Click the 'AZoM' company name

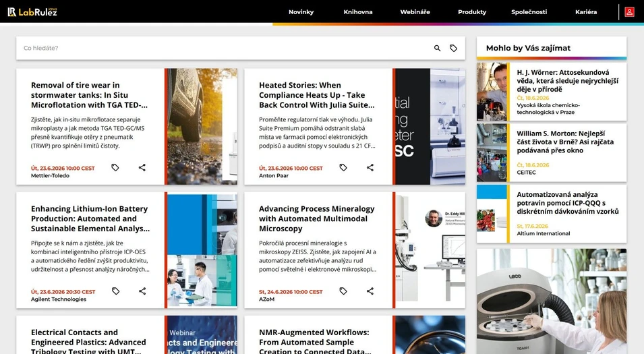(x=266, y=299)
